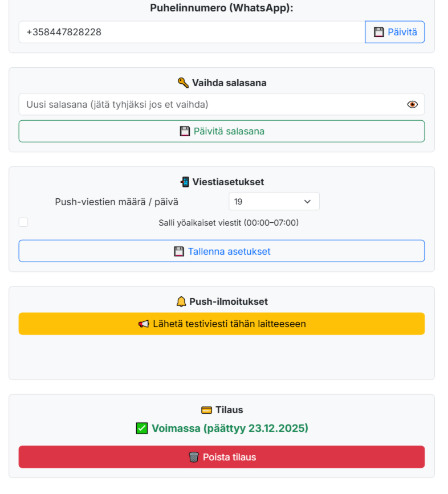This screenshot has height=494, width=448.
Task: Enable the Salli yöaikaiset viestit checkbox
Action: click(x=23, y=222)
